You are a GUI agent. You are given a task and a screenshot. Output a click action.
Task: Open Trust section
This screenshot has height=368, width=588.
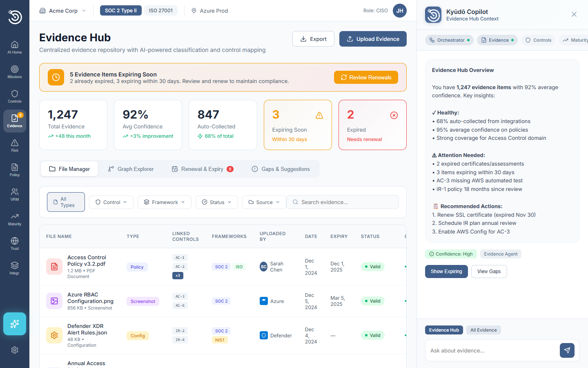tap(15, 243)
